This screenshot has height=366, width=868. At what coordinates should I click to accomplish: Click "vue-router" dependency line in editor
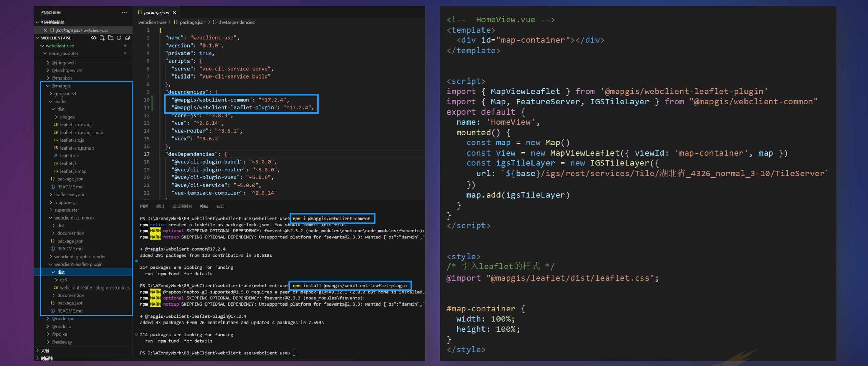[x=207, y=131]
